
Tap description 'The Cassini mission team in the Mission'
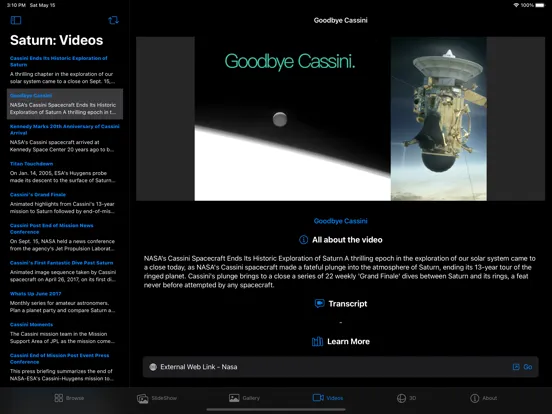coord(62,338)
